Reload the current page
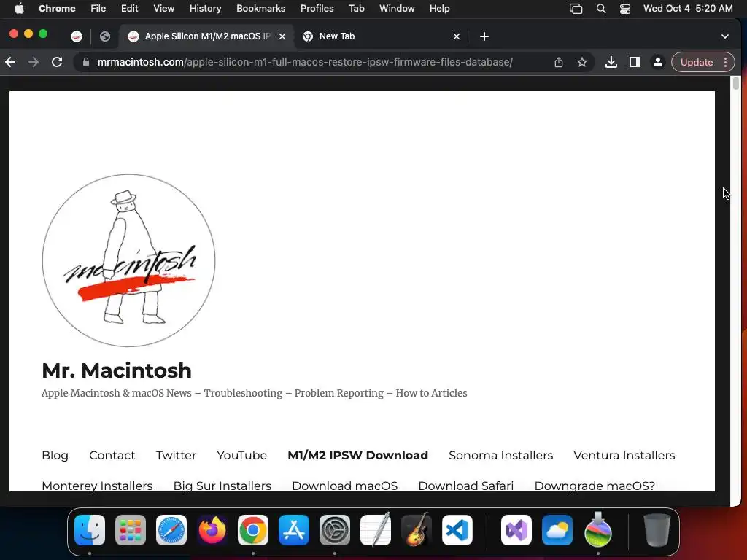This screenshot has height=560, width=747. pyautogui.click(x=57, y=62)
